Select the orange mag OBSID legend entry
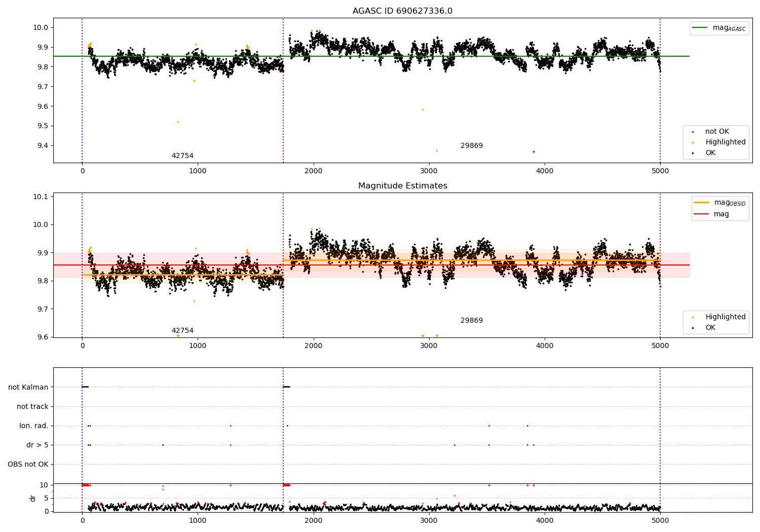Viewport: 760px width, 532px height. tap(720, 203)
